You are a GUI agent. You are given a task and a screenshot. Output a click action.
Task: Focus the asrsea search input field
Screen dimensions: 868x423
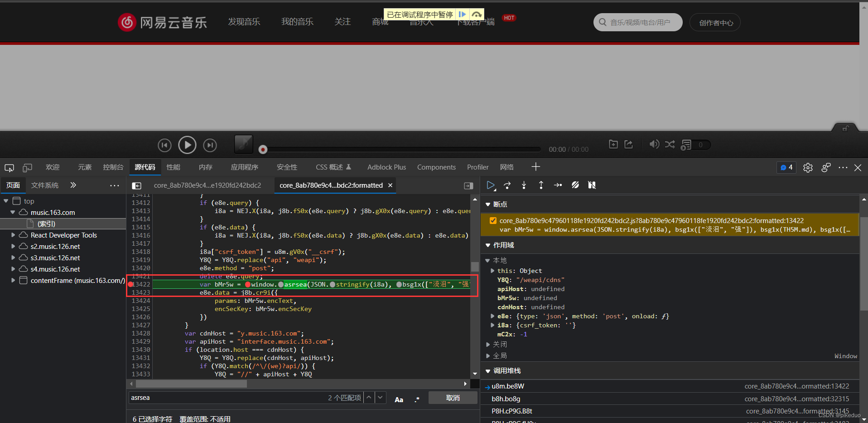pyautogui.click(x=227, y=398)
